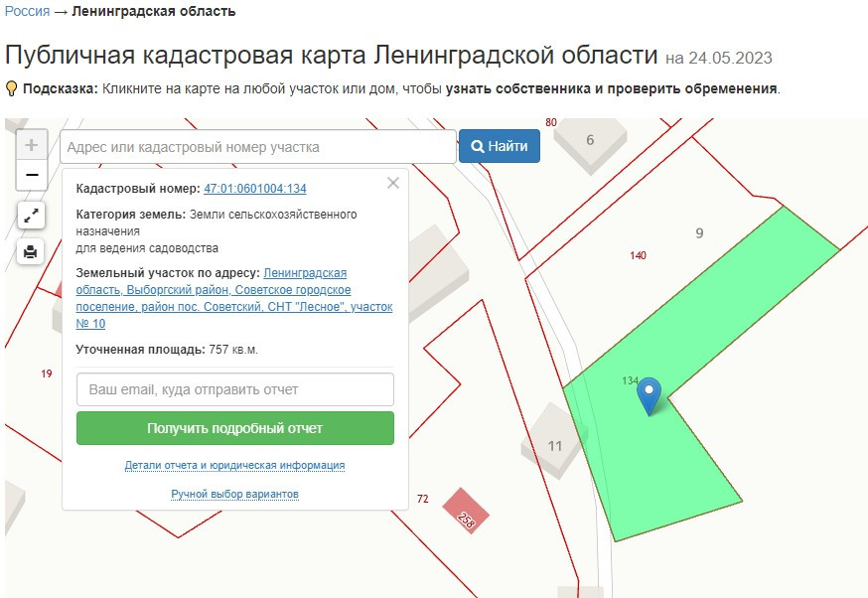Click parcel label 80 on map

(551, 122)
